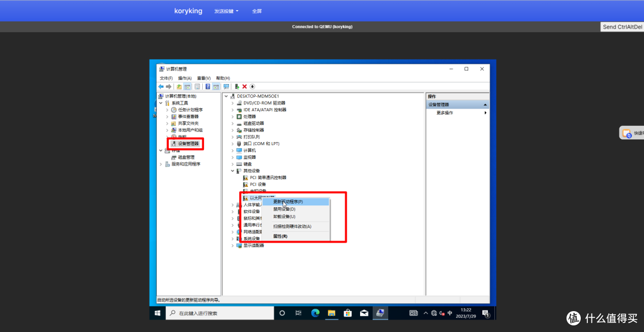This screenshot has width=644, height=332.
Task: Expand the 显示适配器 category
Action: 233,245
